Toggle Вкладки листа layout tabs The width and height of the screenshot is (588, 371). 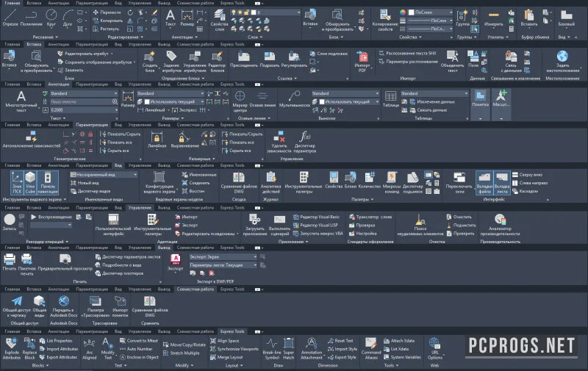502,182
